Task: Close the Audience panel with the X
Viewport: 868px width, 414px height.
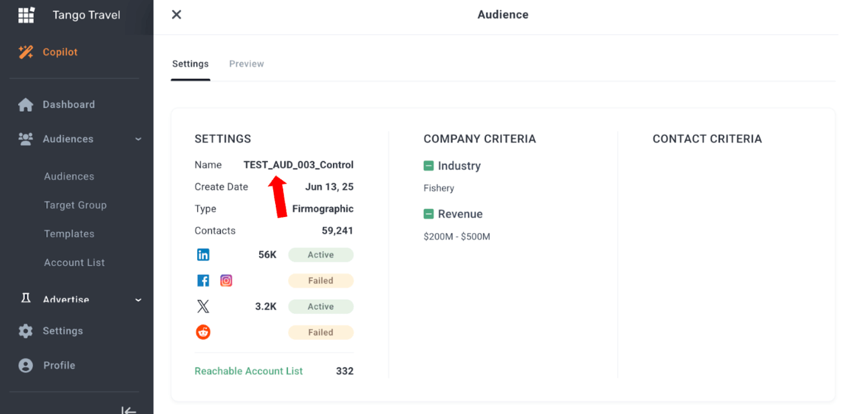Action: tap(176, 14)
